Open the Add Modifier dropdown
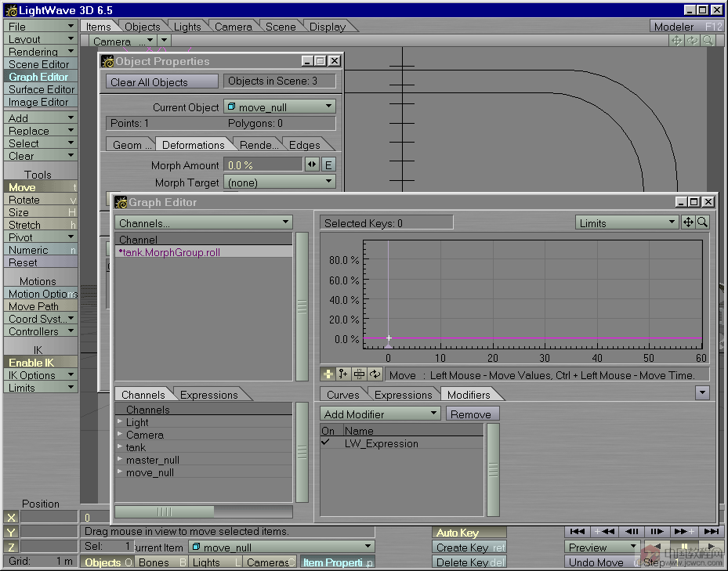728x571 pixels. pyautogui.click(x=380, y=414)
